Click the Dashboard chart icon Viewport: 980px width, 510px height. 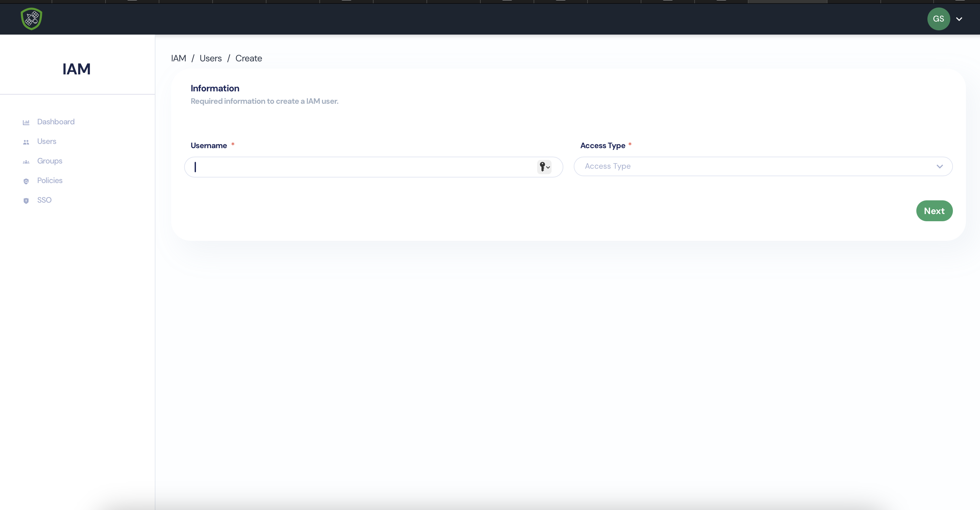pyautogui.click(x=26, y=122)
